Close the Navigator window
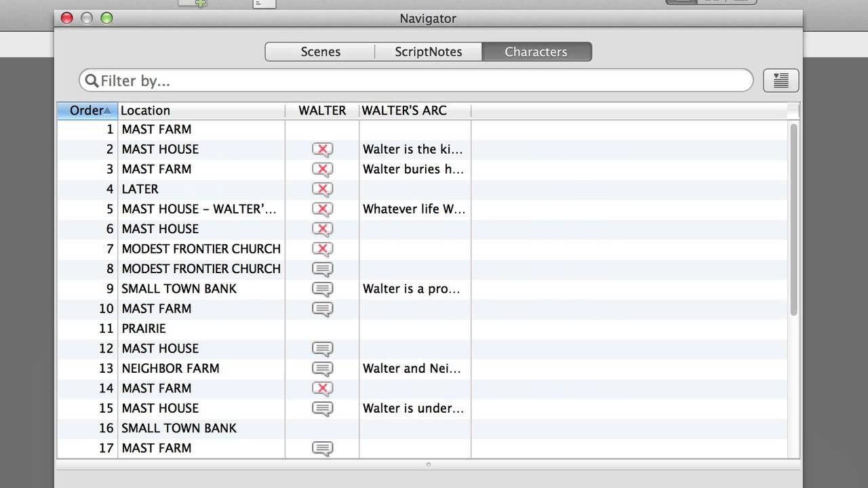The image size is (868, 488). pos(67,18)
